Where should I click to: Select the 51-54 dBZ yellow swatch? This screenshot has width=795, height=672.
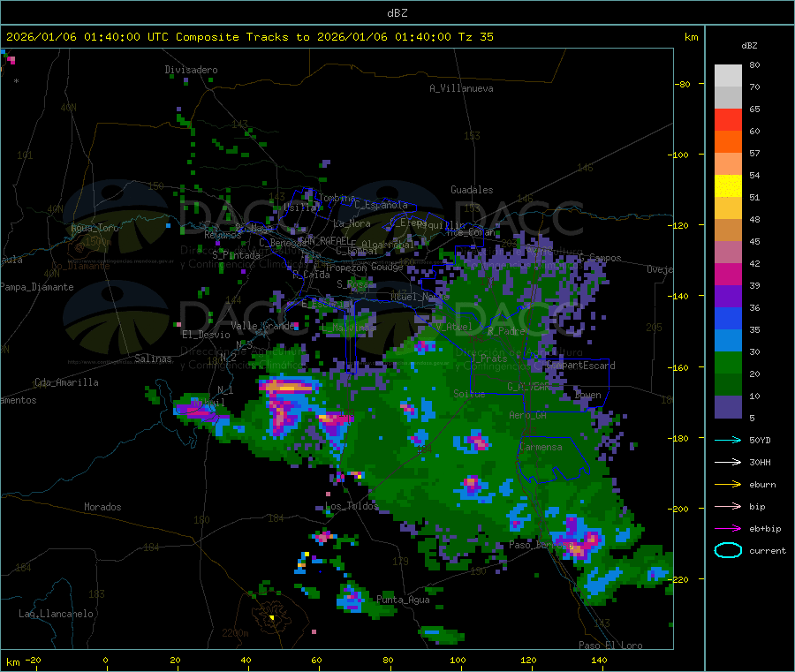[728, 186]
